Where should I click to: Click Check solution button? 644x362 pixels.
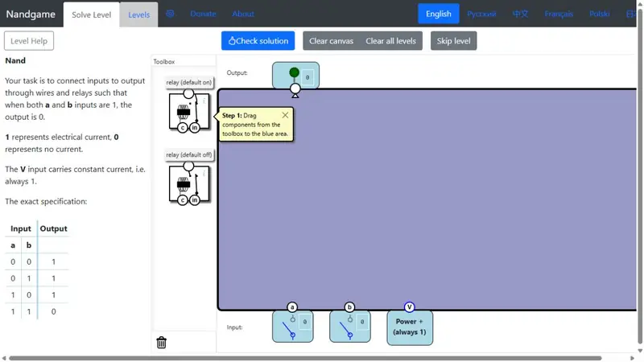258,41
